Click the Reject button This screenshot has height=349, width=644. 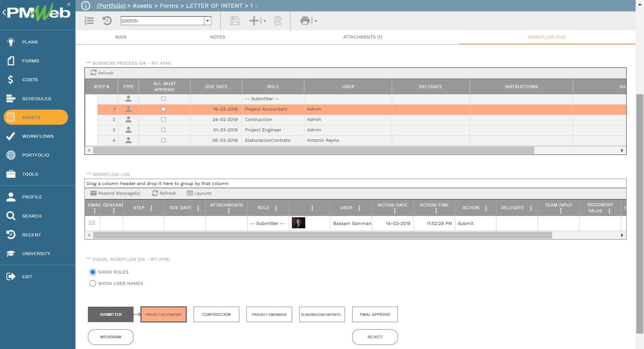pyautogui.click(x=375, y=337)
